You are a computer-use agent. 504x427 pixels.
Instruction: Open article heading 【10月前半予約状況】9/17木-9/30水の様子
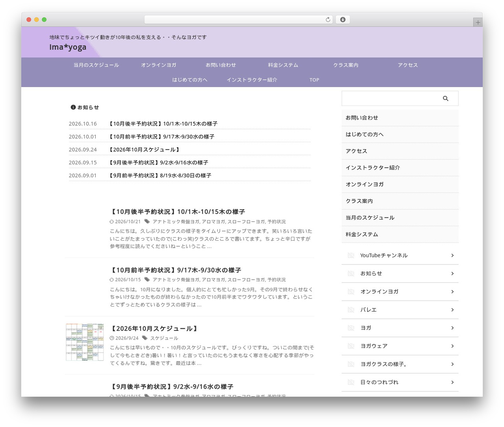point(176,270)
